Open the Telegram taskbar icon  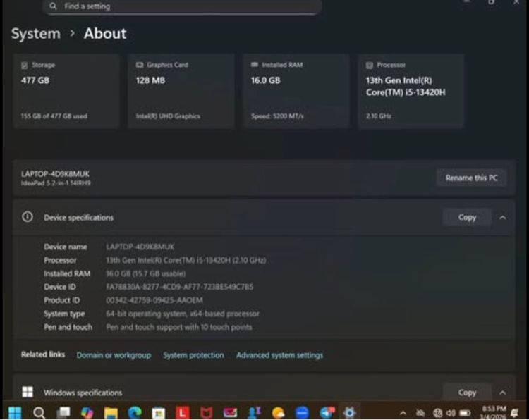coord(327,412)
